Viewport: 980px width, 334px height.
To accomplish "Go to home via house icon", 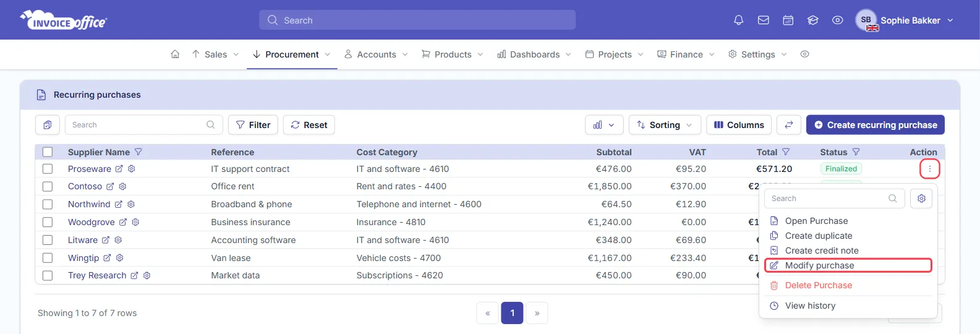I will pos(175,54).
